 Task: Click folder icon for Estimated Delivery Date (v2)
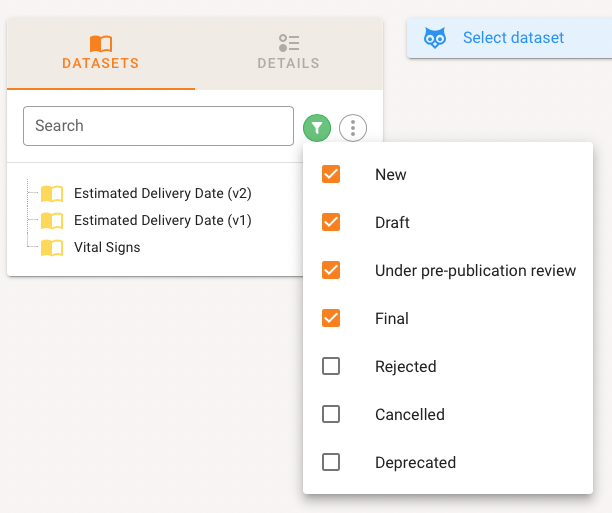tap(52, 193)
